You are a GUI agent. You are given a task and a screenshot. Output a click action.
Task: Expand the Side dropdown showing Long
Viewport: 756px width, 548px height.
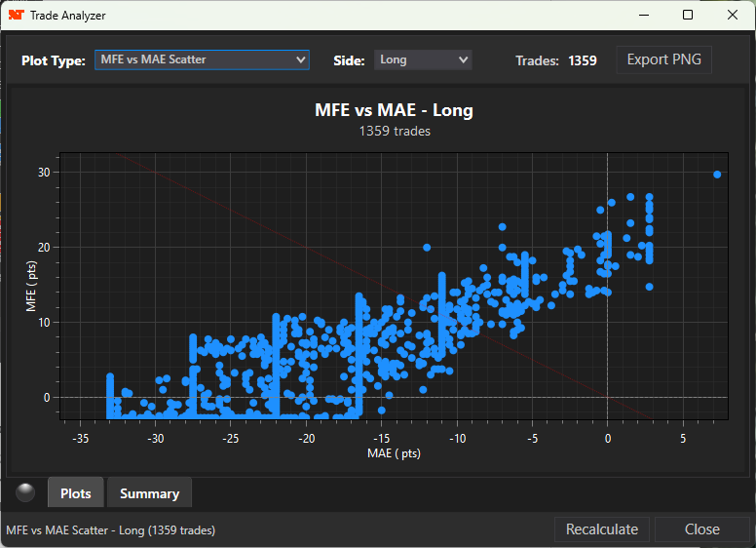(423, 59)
